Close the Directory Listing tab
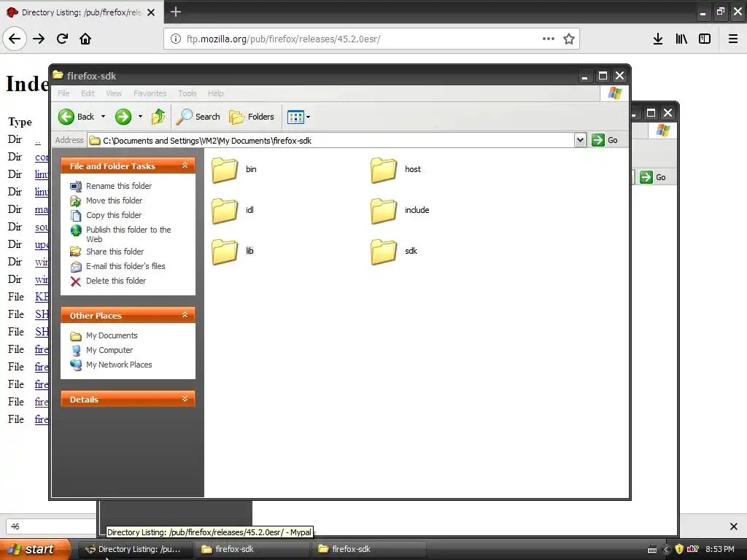The image size is (747, 560). 151,12
